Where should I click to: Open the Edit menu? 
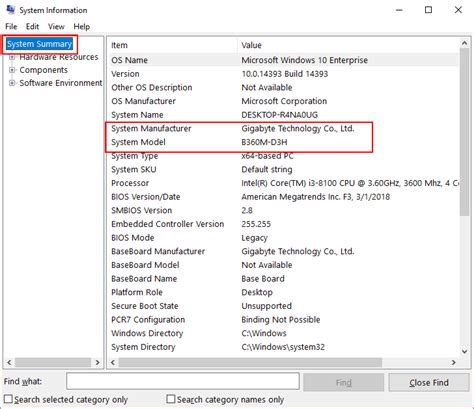click(x=32, y=27)
